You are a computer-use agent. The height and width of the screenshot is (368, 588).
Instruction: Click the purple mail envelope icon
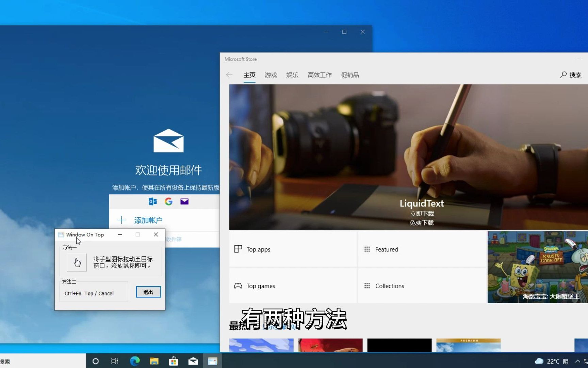(184, 201)
